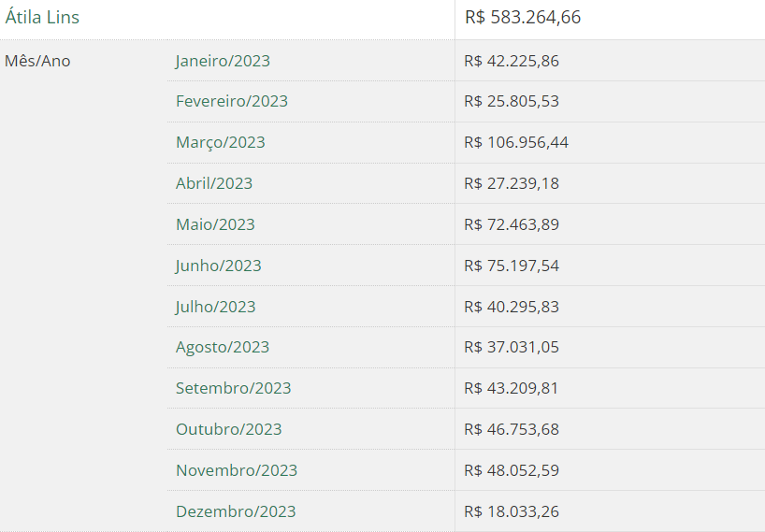Select the Julho/2023 month link
Screen dimensions: 765x532
pyautogui.click(x=215, y=307)
